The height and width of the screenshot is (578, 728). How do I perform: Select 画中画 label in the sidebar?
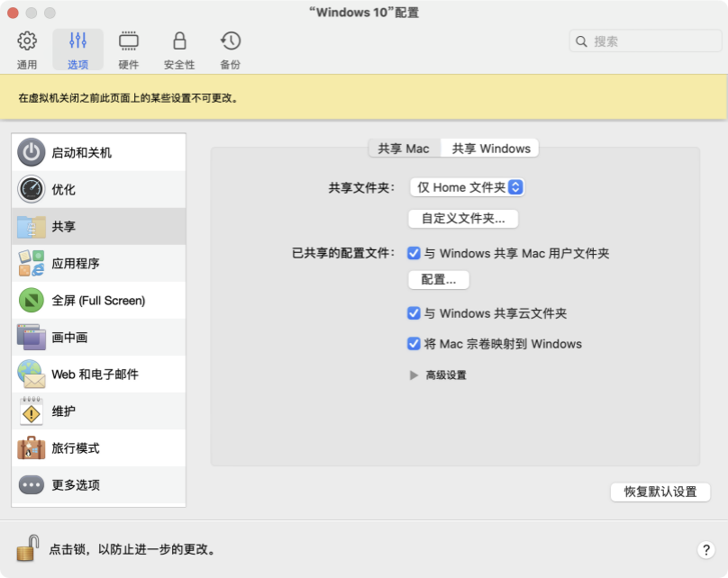tap(69, 338)
